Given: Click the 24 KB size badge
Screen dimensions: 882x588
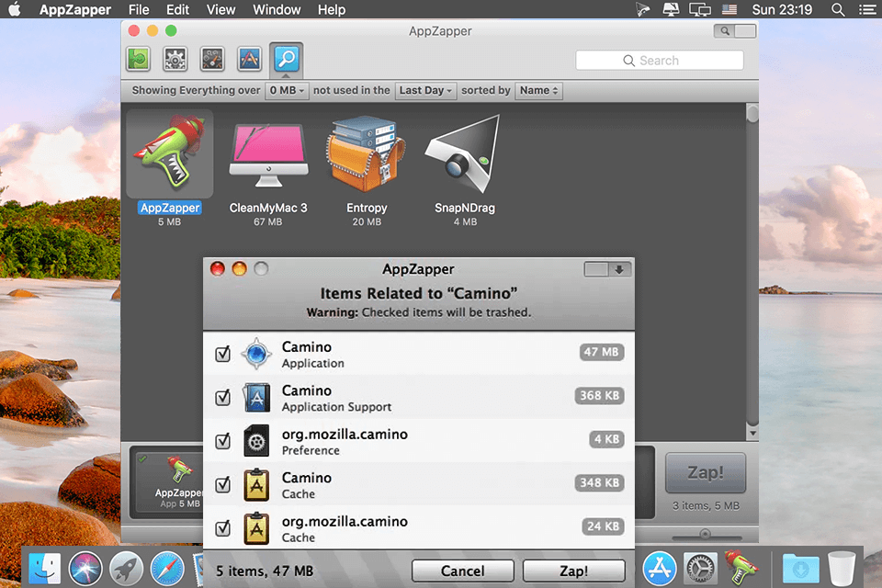Looking at the screenshot, I should (603, 526).
